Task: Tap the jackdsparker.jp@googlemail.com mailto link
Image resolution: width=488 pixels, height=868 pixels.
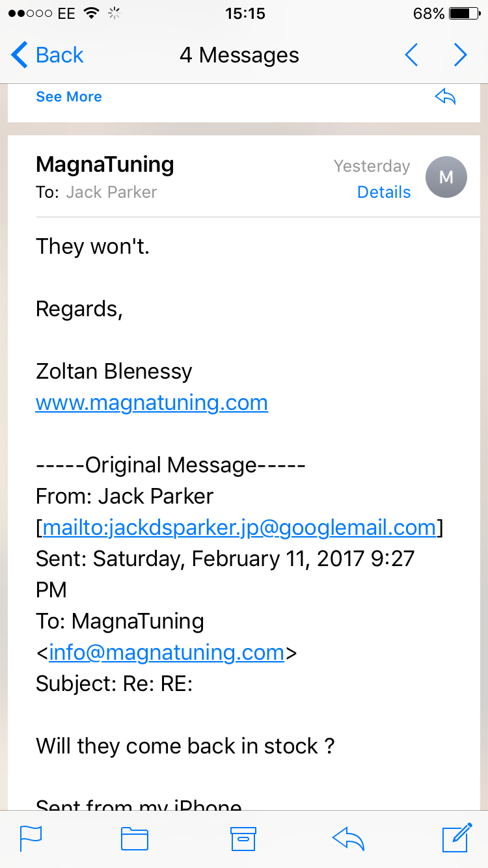Action: pos(239,528)
